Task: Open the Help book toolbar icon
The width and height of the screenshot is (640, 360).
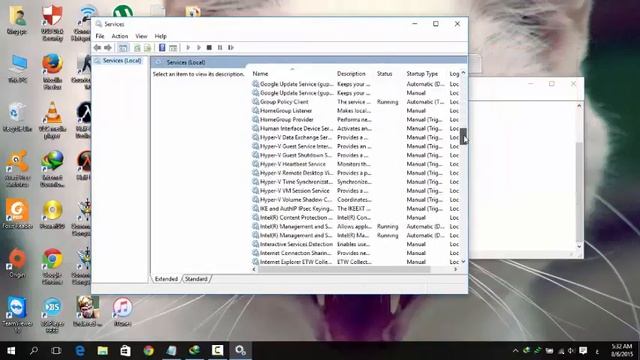Action: click(x=162, y=48)
